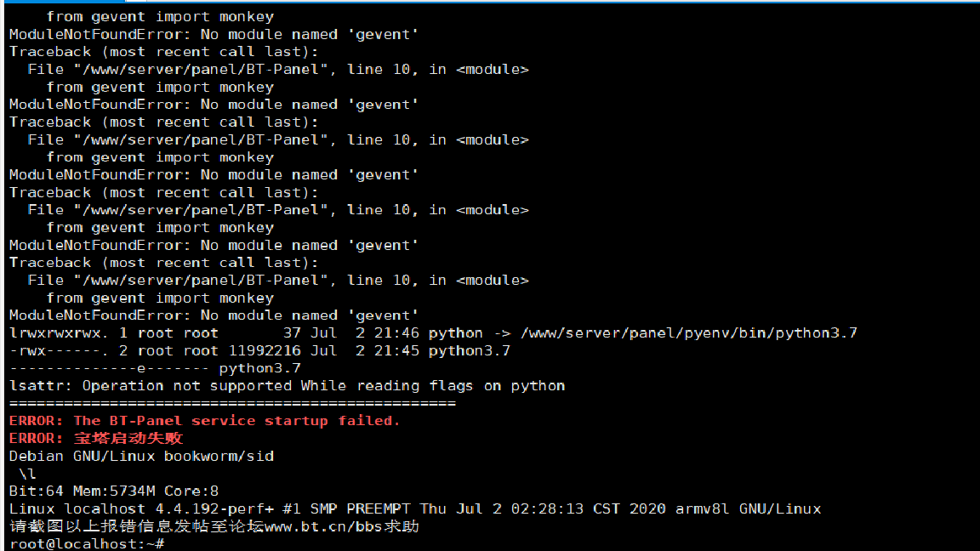Select the blue active session tab strip

(62, 1)
